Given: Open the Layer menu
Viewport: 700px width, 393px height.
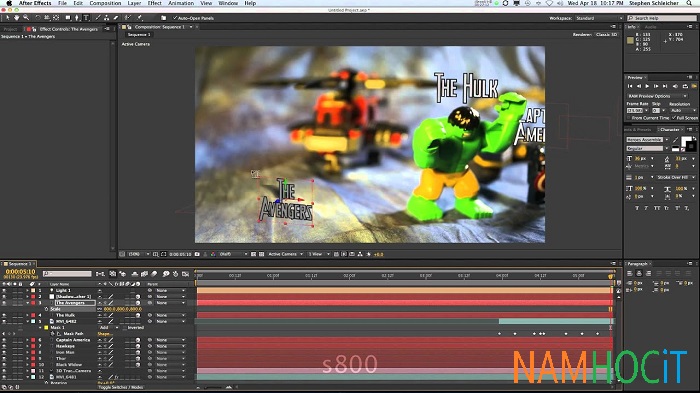Looking at the screenshot, I should (x=134, y=3).
